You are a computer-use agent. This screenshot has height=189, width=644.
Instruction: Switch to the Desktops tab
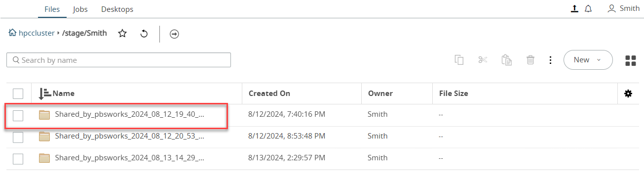click(x=117, y=9)
